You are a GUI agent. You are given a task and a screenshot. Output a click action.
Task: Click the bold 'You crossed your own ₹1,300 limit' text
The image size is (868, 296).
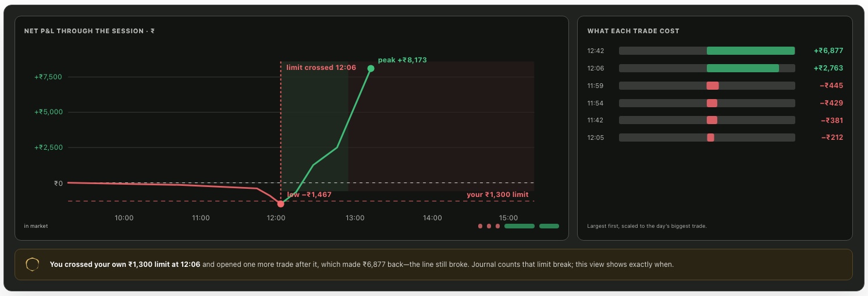point(125,265)
